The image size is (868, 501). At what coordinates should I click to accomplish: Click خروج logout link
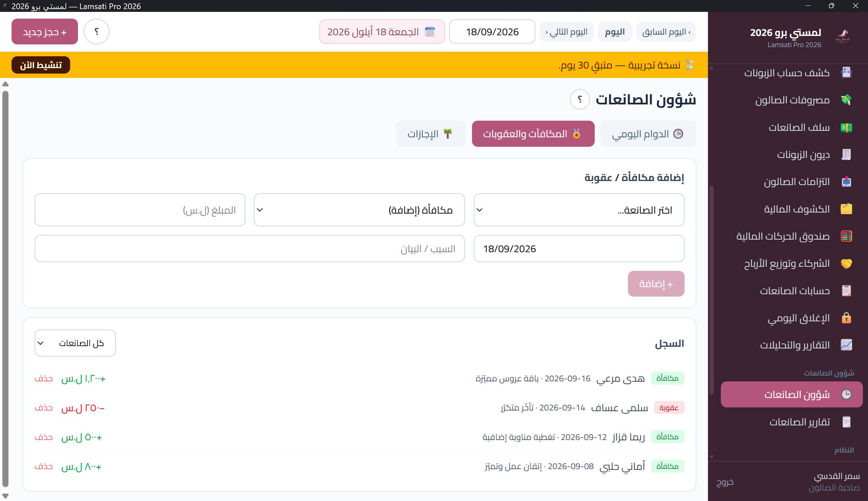click(725, 482)
